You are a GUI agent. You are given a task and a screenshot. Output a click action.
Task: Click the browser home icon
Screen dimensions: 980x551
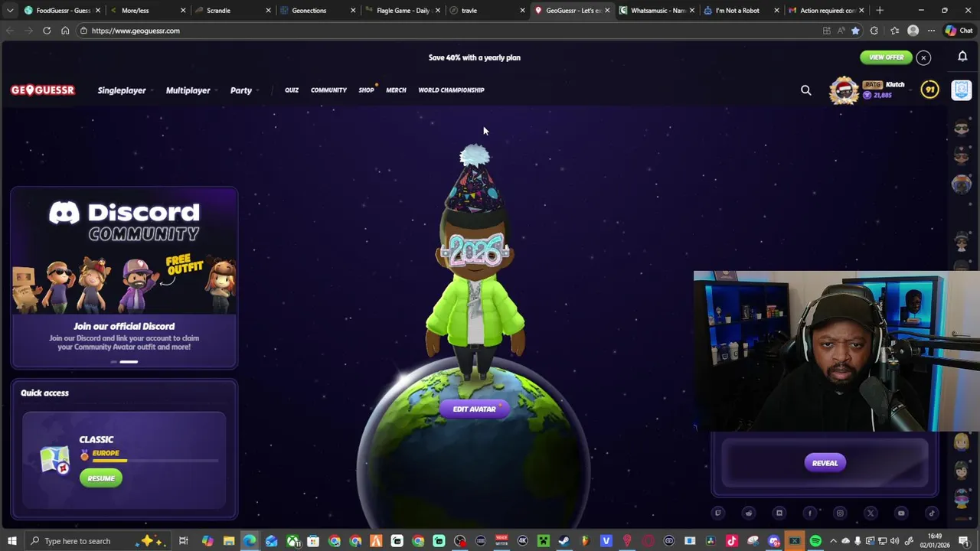point(65,31)
